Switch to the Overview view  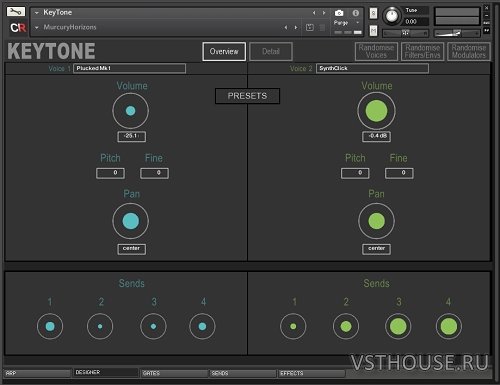tap(224, 51)
